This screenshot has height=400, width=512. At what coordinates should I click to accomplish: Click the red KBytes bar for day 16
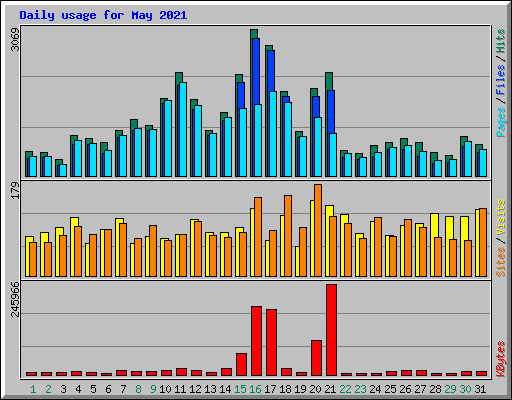tap(256, 341)
